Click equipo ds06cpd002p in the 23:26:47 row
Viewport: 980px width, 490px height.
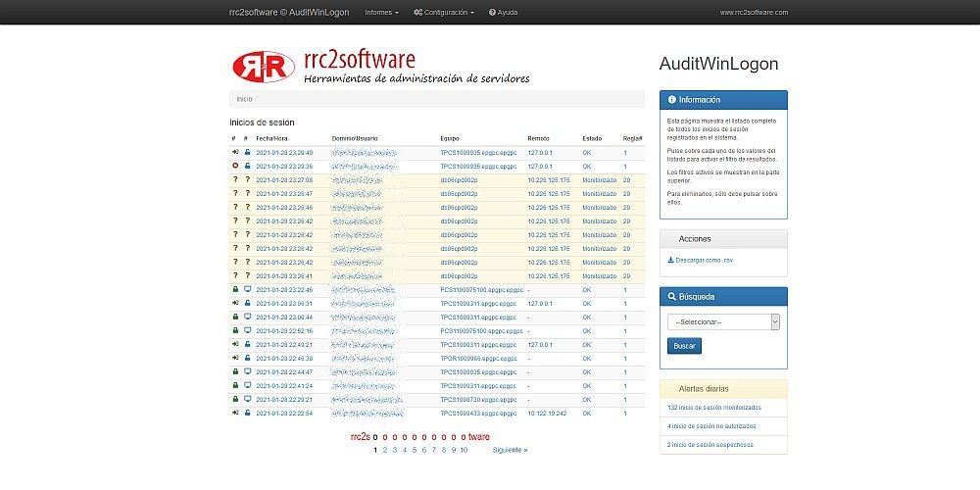pos(459,194)
